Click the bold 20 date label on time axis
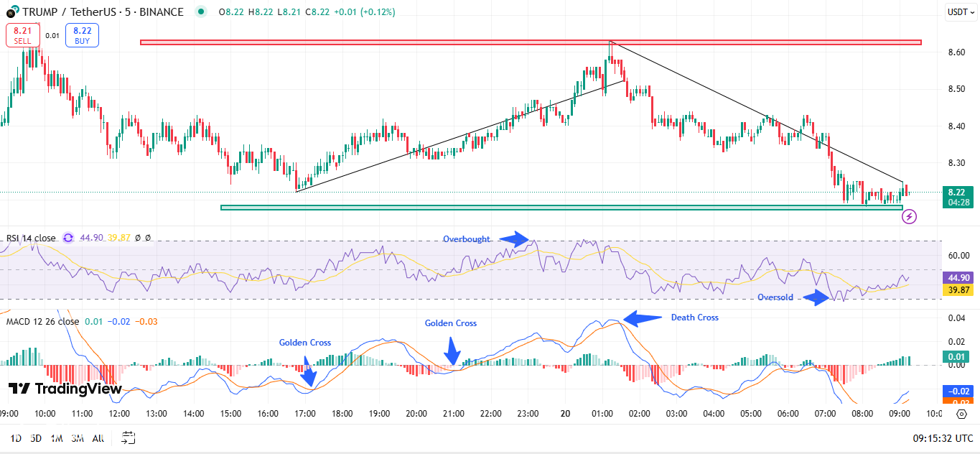Screen dimensions: 980x454 click(x=565, y=414)
